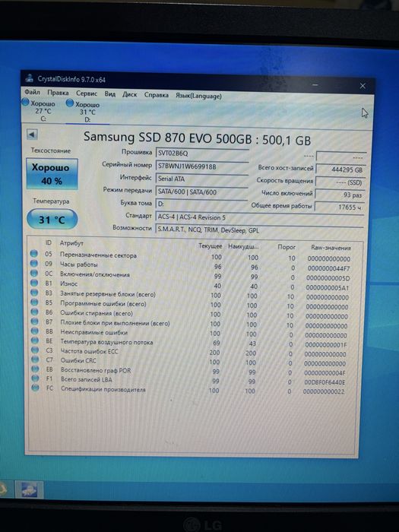Click status icon for C3 Частота ошибок ECC
Image resolution: width=399 pixels, height=532 pixels.
35,350
